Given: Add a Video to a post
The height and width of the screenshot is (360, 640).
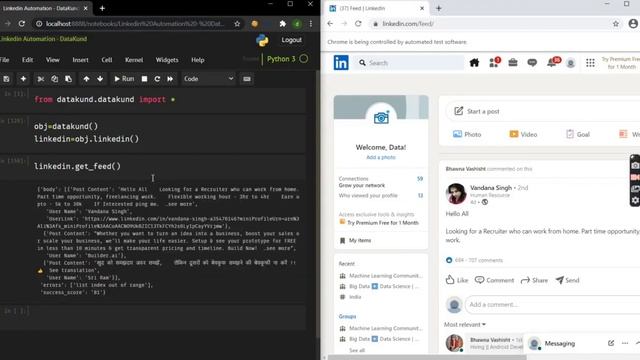Looking at the screenshot, I should click(523, 134).
